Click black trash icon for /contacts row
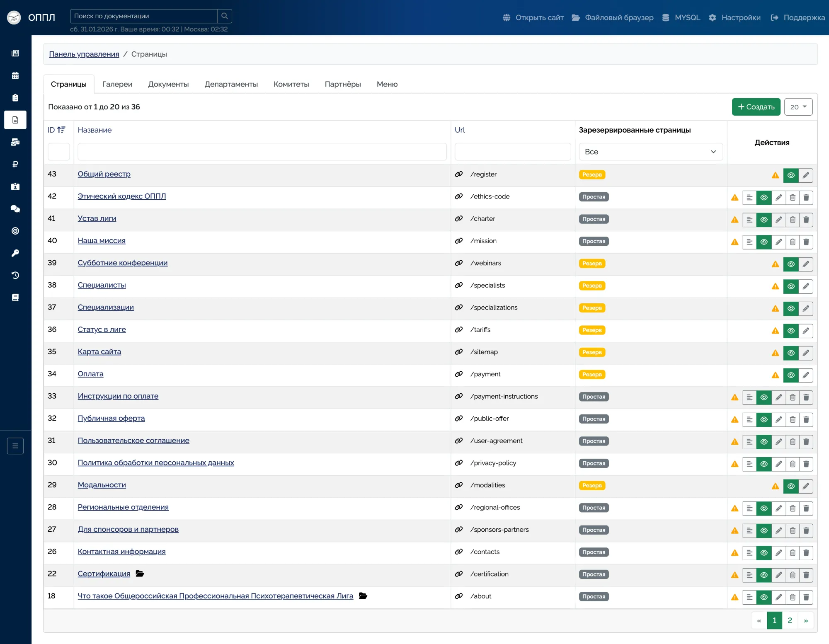The image size is (829, 644). click(806, 552)
